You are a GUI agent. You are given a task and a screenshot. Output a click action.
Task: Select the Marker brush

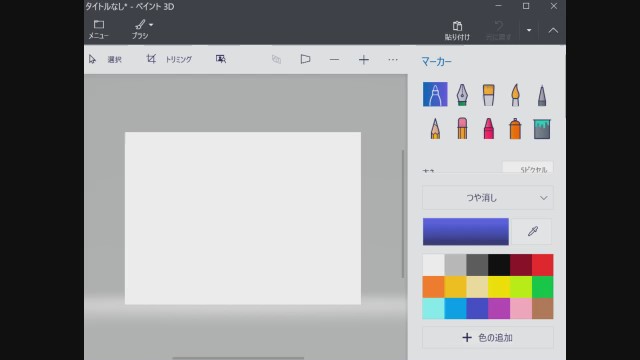435,94
